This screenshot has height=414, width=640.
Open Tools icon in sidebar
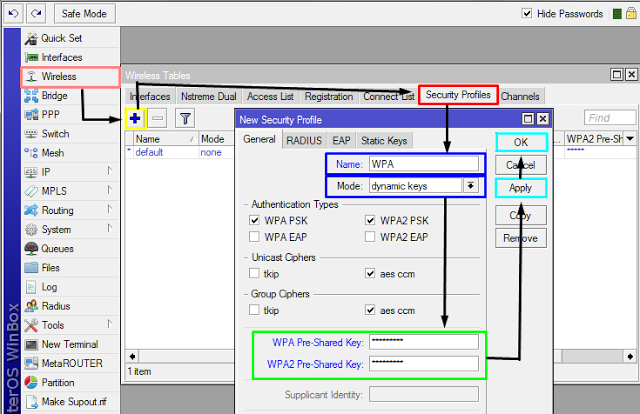coord(31,325)
